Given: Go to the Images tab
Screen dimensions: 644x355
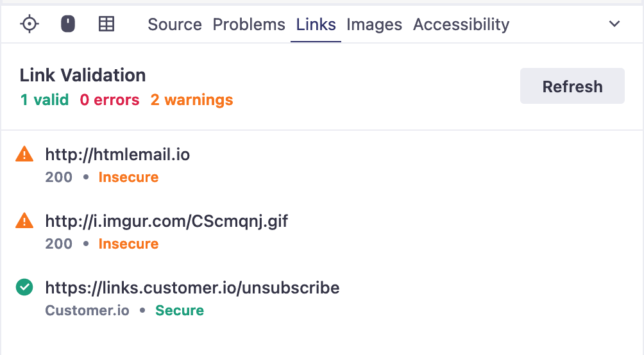Looking at the screenshot, I should pyautogui.click(x=374, y=24).
